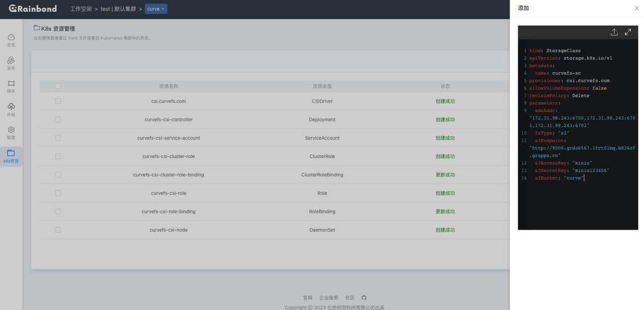Click the upload file icon in editor
The height and width of the screenshot is (310, 644).
(x=614, y=32)
